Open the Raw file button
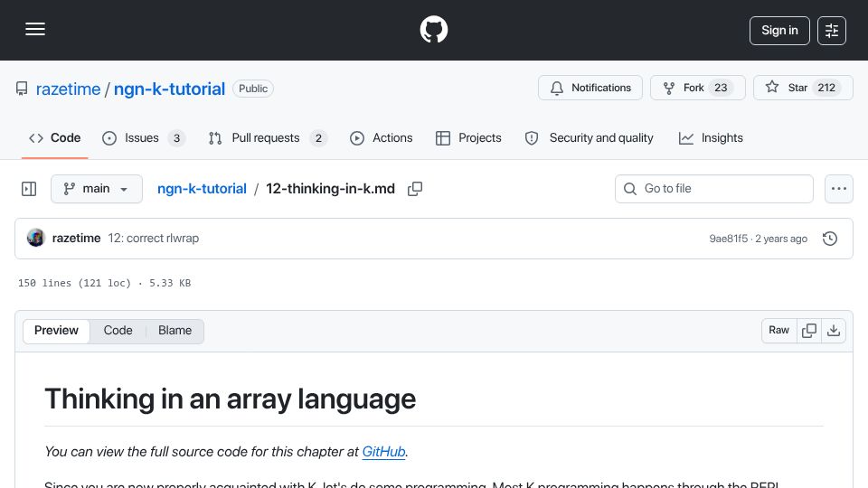The image size is (868, 488). click(x=778, y=331)
